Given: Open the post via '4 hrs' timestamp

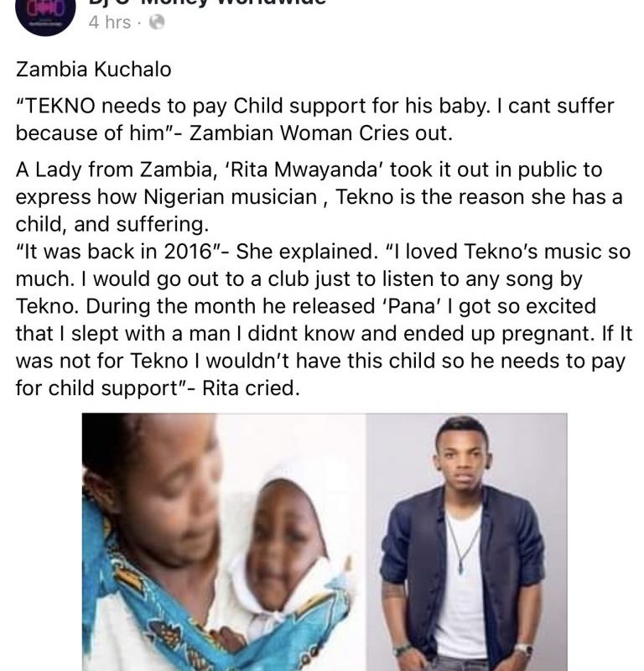Looking at the screenshot, I should point(109,23).
